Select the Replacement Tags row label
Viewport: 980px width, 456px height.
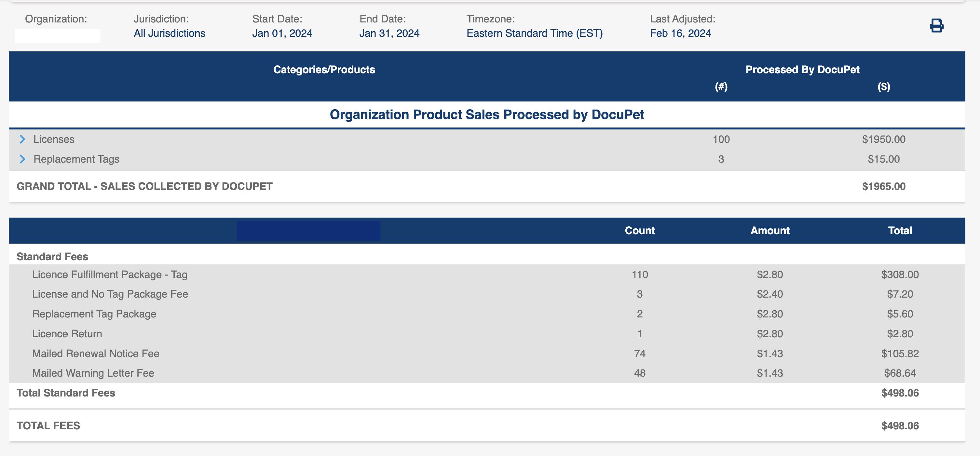76,159
